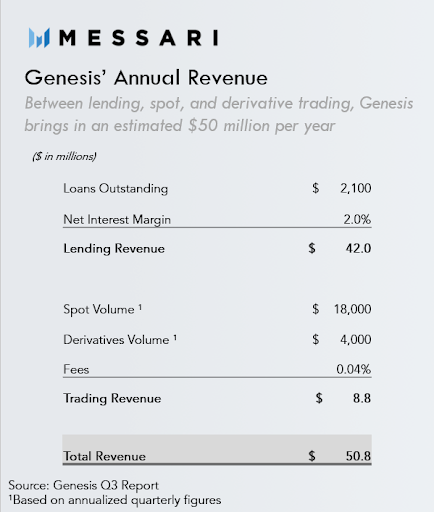Click the 42.0 lending revenue value
434x512 pixels.
pos(358,248)
